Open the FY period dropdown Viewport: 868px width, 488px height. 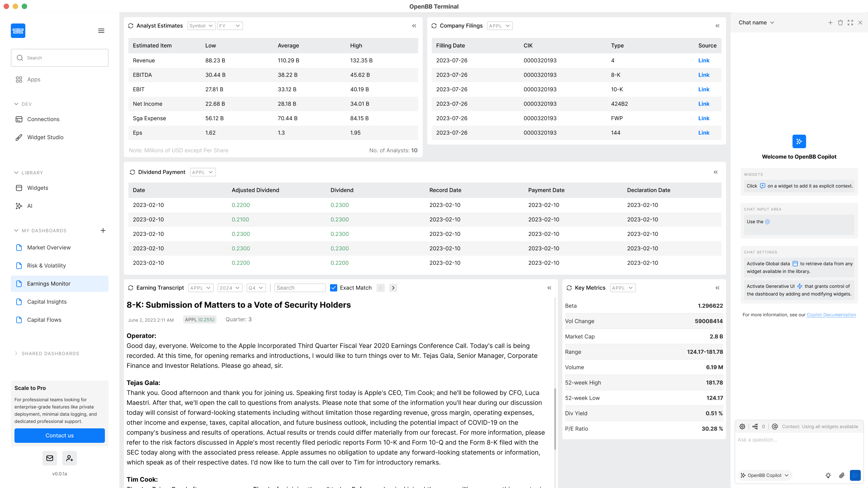pos(230,26)
